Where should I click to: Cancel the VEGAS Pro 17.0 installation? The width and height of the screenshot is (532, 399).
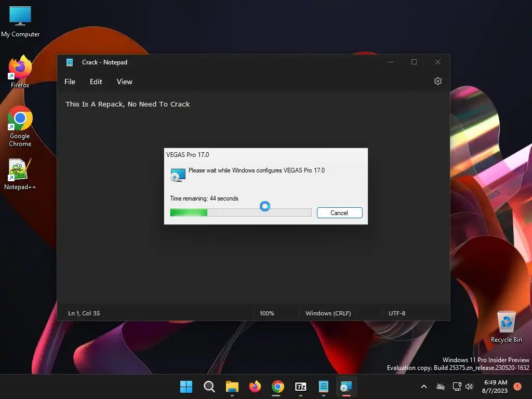point(339,212)
